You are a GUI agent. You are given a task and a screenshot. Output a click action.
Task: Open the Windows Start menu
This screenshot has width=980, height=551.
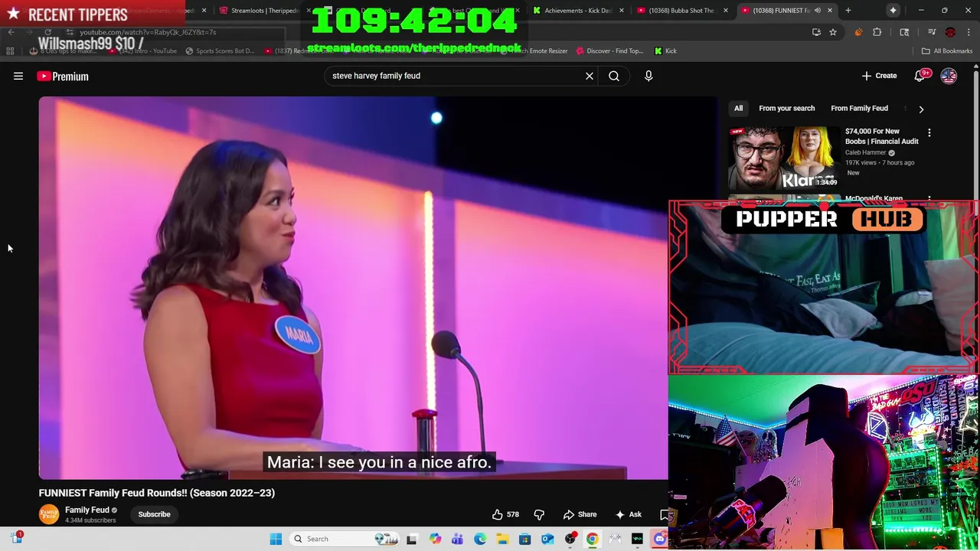[276, 539]
